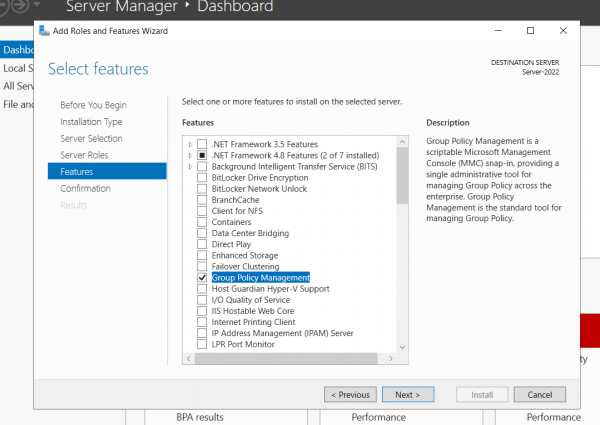This screenshot has height=425, width=600.
Task: Click the Server Manager forward arrow
Action: click(22, 7)
